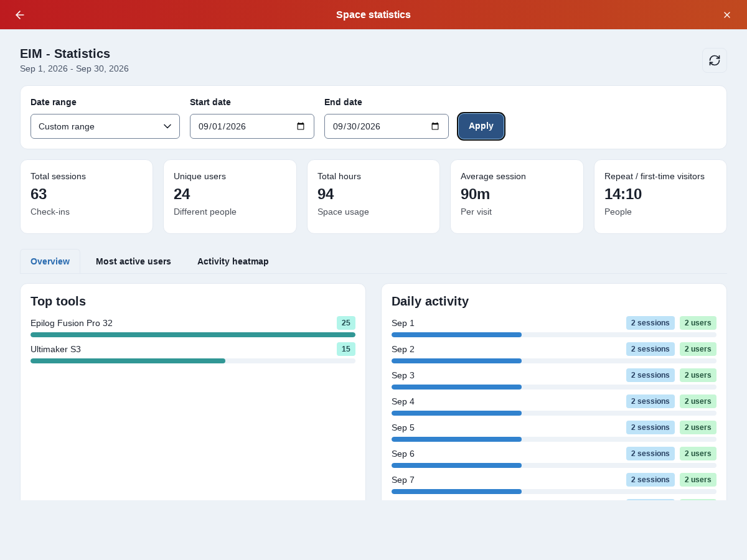Click the Sep 2 date label
The height and width of the screenshot is (560, 747).
403,349
